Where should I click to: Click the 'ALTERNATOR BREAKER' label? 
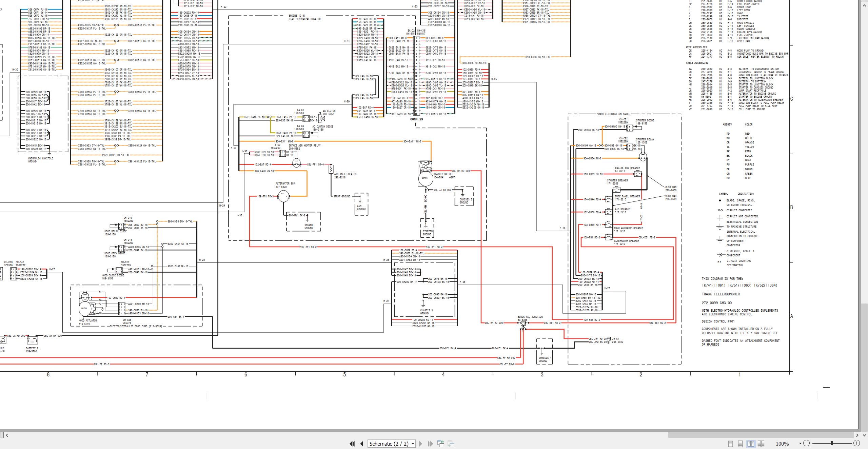tap(627, 241)
